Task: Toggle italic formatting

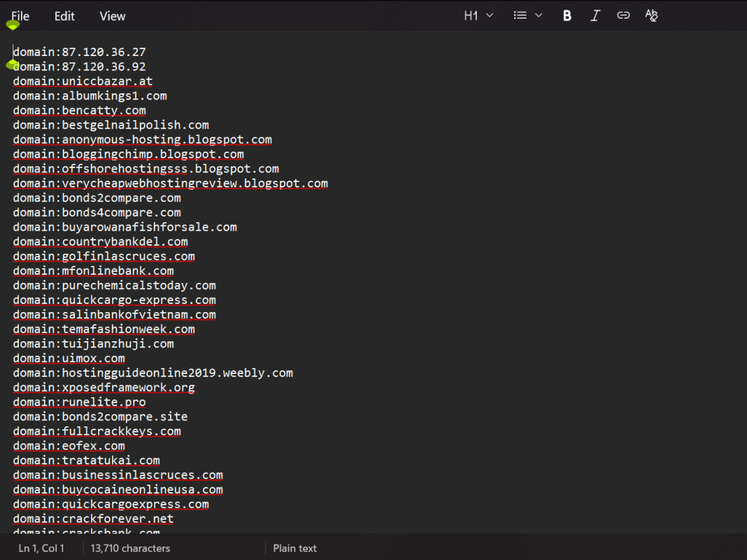Action: (595, 16)
